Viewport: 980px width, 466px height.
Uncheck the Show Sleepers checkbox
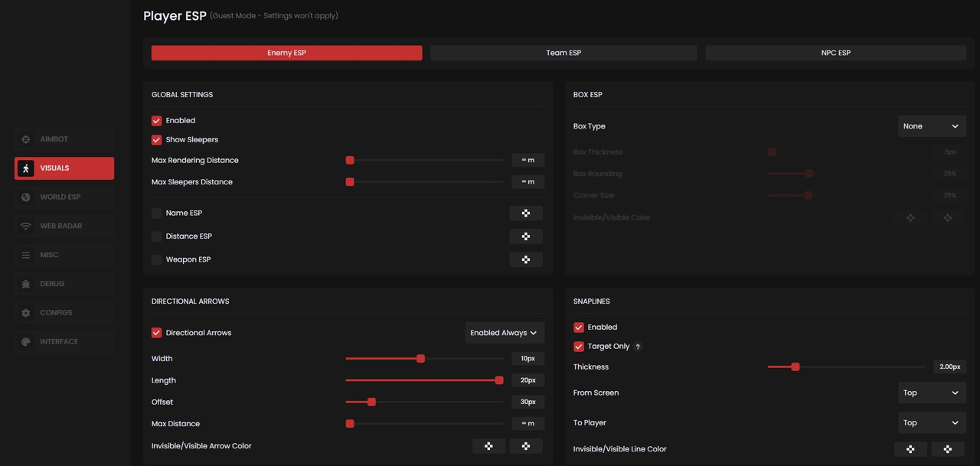(x=157, y=140)
